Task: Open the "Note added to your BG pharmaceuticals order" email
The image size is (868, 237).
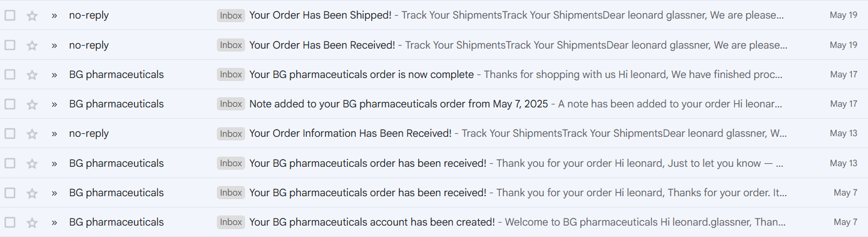Action: (398, 104)
